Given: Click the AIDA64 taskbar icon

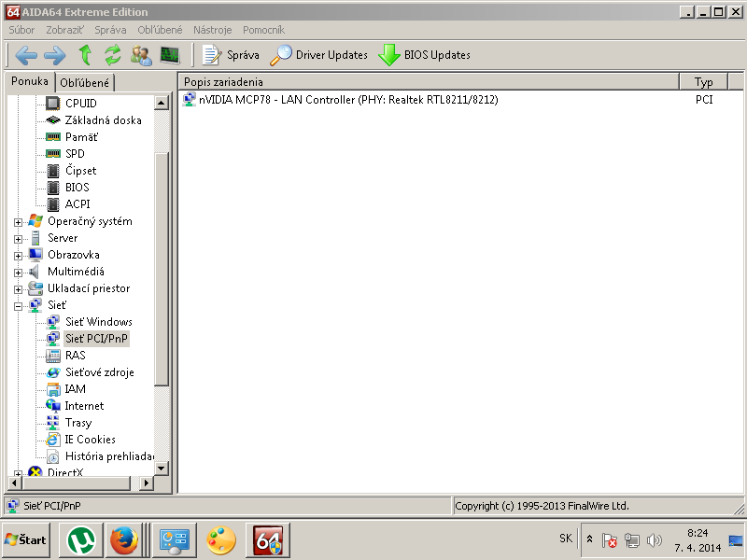Looking at the screenshot, I should click(x=268, y=540).
